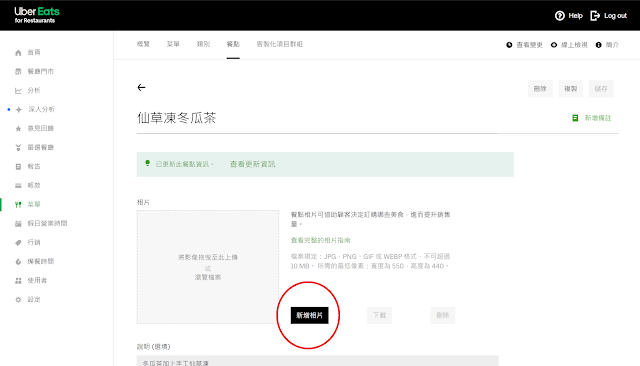Viewport: 640px width, 366px height.
Task: Click the item title 仙草凍冬瓜茶
Action: [x=176, y=118]
